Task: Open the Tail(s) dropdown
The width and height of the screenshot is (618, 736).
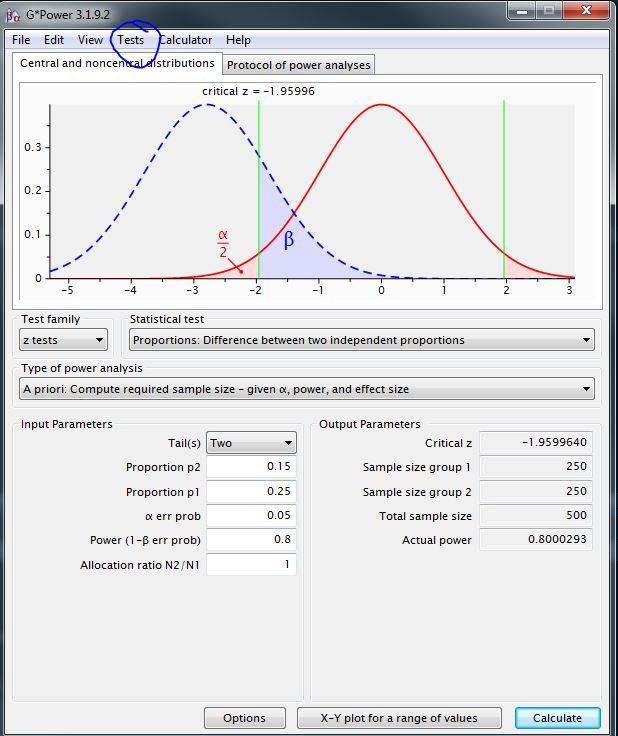Action: tap(251, 443)
